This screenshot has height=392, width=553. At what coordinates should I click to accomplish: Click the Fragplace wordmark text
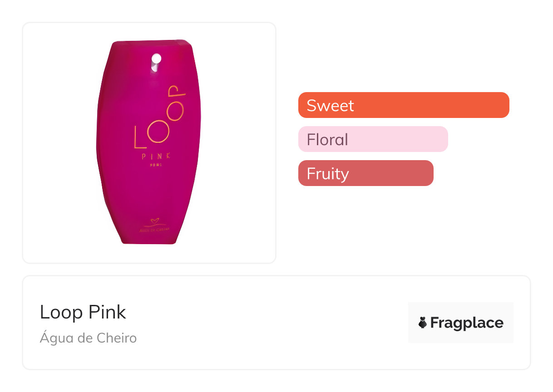click(466, 323)
